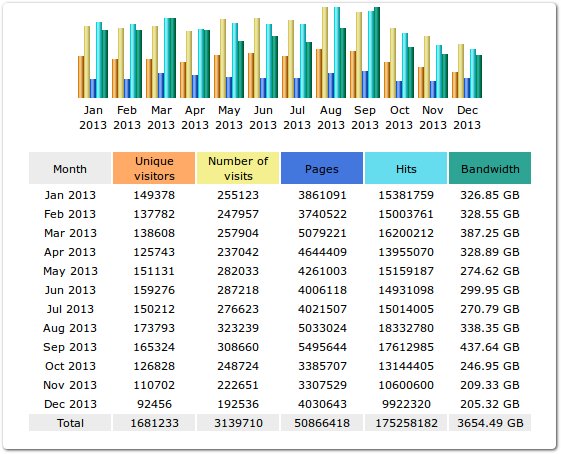Click the Sep 2013 row label in table
The image size is (561, 454).
click(x=70, y=347)
